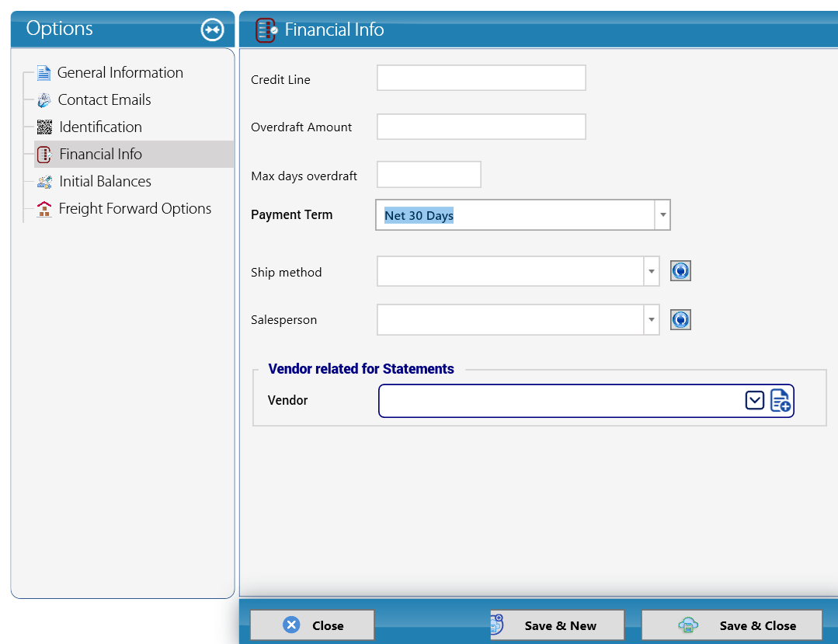Click the Close button
Viewport: 838px width, 644px height.
[x=312, y=625]
